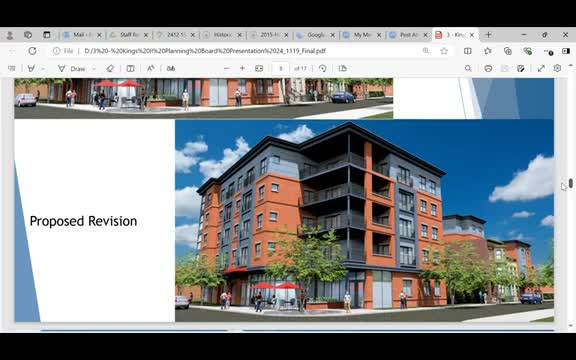This screenshot has width=576, height=360.
Task: Close the Staff Re tab
Action: coord(146,35)
